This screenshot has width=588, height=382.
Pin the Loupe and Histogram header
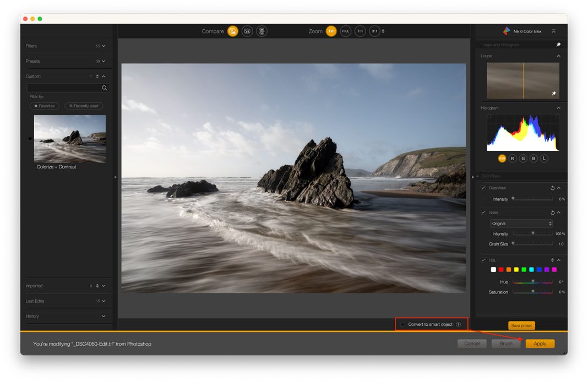[x=558, y=45]
